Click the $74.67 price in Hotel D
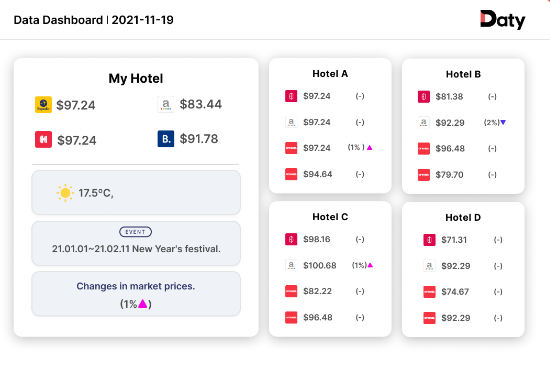The image size is (550, 366). [455, 292]
